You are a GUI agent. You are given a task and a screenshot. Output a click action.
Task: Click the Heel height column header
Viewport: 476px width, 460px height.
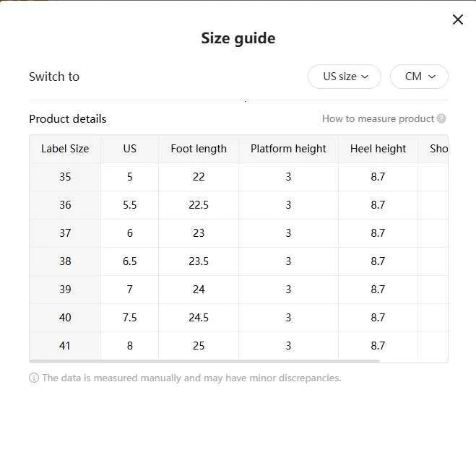[378, 149]
